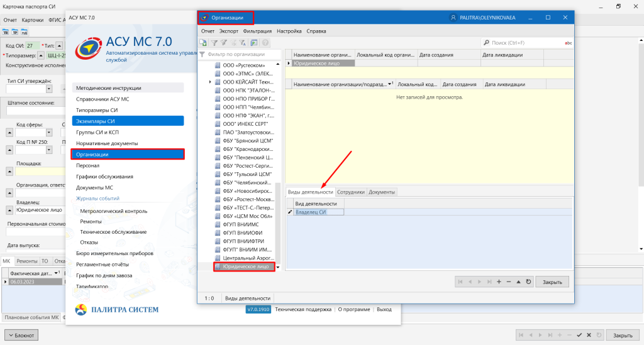Select Юридическое лицо in organization tree
The height and width of the screenshot is (345, 644).
[245, 266]
